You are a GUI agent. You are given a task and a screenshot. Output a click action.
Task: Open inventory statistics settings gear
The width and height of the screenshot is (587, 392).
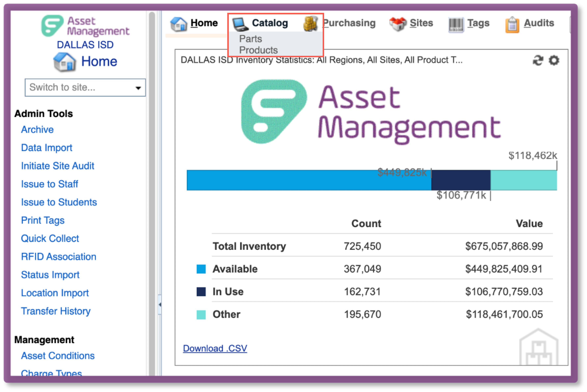[554, 60]
